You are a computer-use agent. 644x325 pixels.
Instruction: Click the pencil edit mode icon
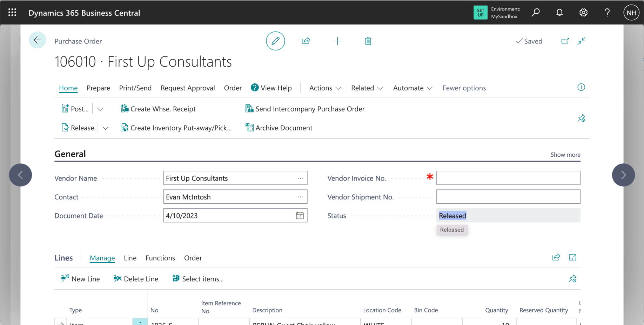click(275, 41)
